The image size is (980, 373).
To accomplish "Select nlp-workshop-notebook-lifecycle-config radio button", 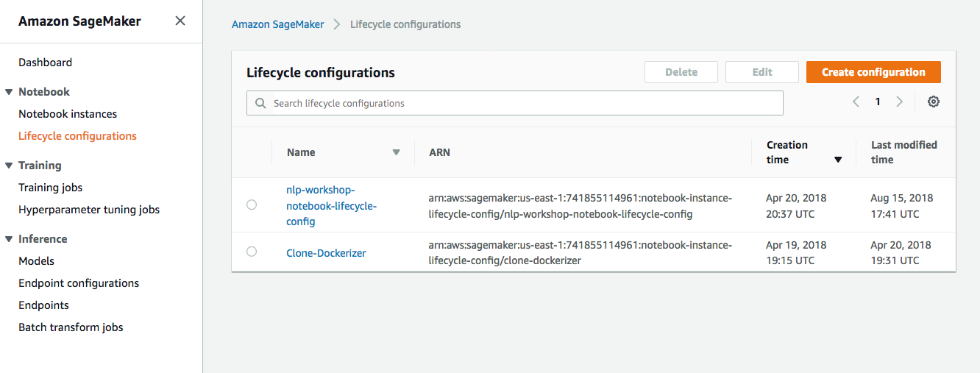I will [x=252, y=205].
